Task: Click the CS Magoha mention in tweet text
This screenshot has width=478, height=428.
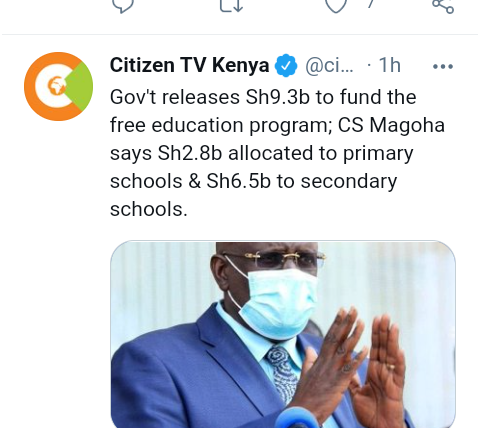Action: tap(391, 125)
